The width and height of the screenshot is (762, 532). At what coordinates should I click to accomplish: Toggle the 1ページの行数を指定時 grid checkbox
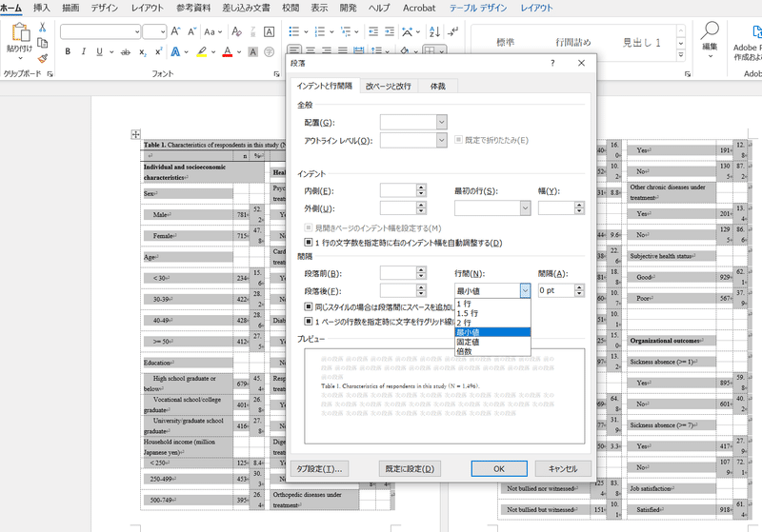(x=308, y=322)
